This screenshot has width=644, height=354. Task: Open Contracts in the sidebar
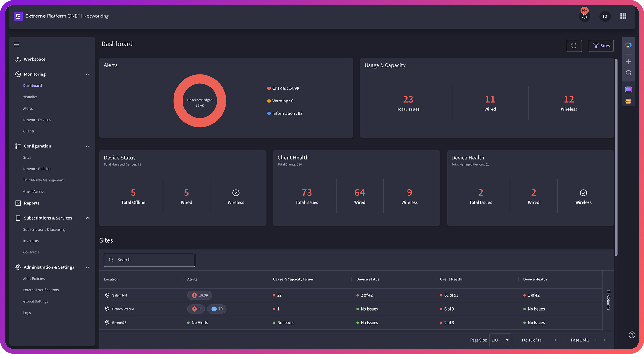pos(31,253)
